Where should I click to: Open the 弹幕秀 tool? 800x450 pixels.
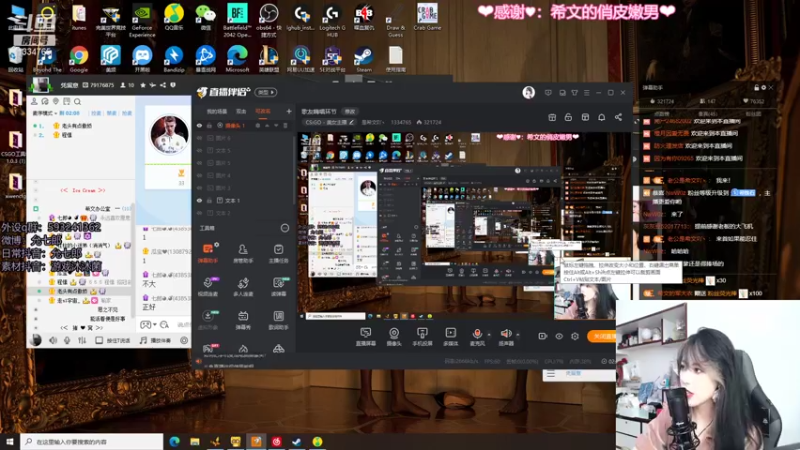pos(243,320)
